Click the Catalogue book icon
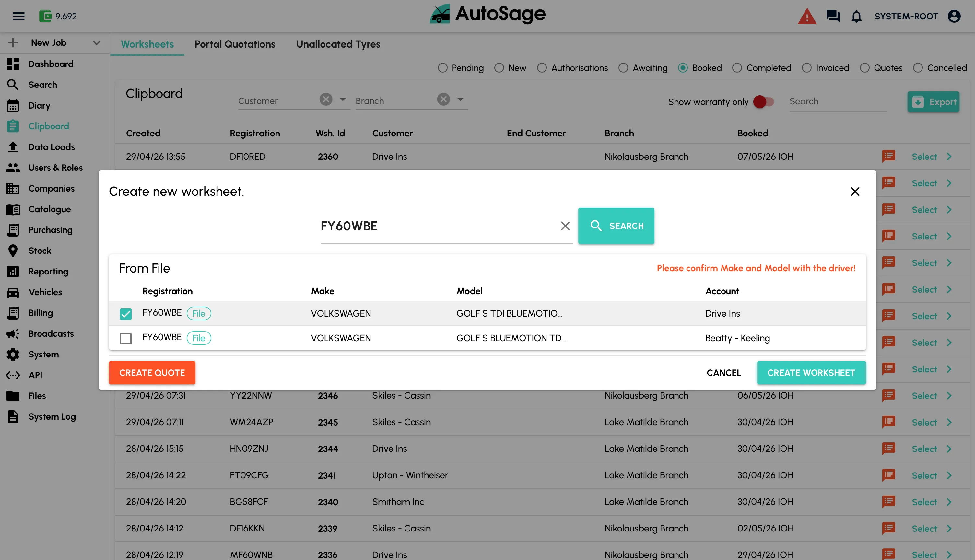 (x=13, y=209)
